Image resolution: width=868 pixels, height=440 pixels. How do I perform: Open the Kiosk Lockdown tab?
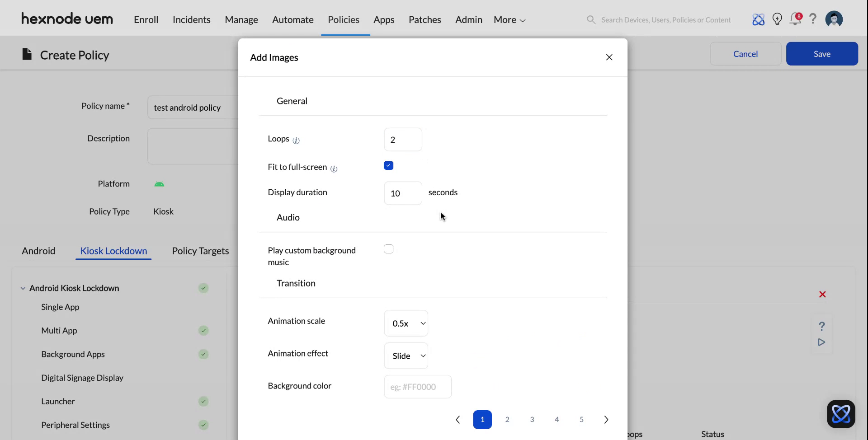coord(113,251)
